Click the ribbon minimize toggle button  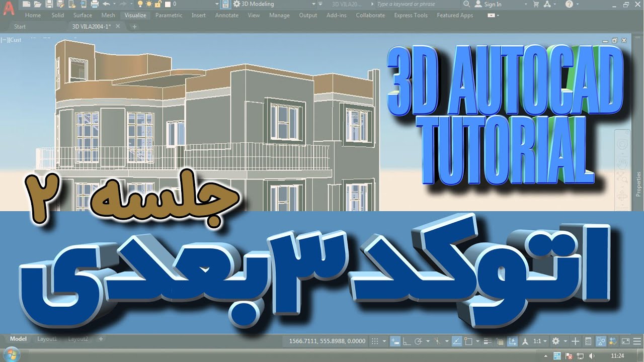(491, 15)
